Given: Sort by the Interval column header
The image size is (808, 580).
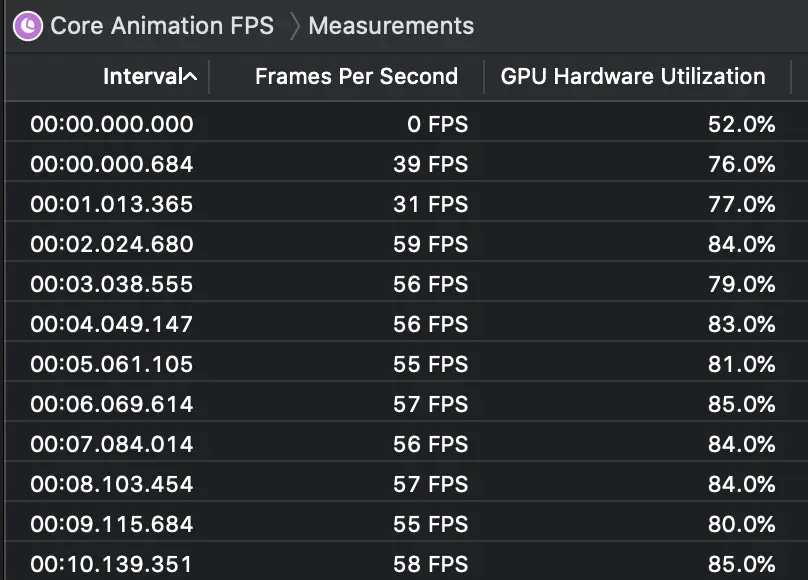Looking at the screenshot, I should pyautogui.click(x=142, y=76).
